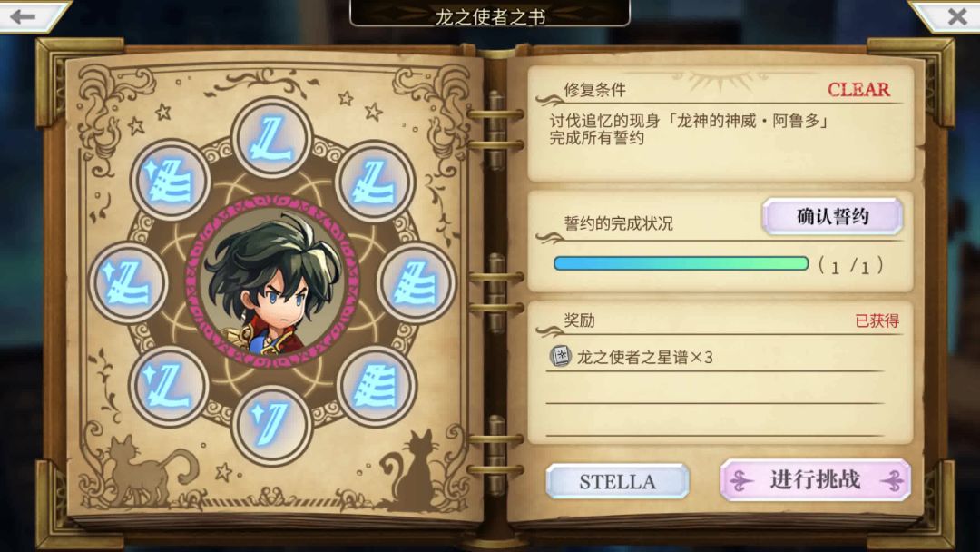The image size is (980, 552).
Task: Select the bottom rune circle below portrait
Action: pos(271,425)
